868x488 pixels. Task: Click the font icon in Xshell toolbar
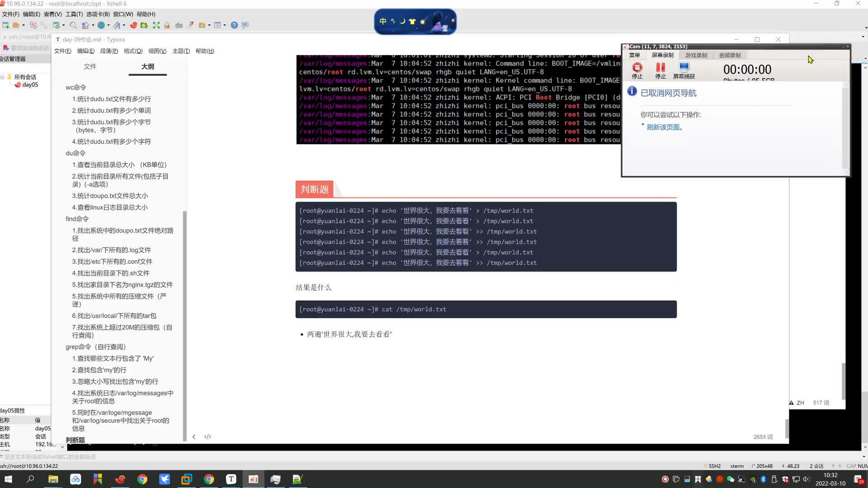[117, 25]
